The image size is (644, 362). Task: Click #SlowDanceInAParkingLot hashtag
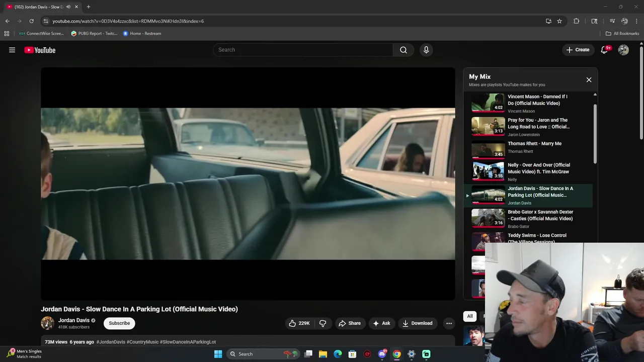point(188,342)
